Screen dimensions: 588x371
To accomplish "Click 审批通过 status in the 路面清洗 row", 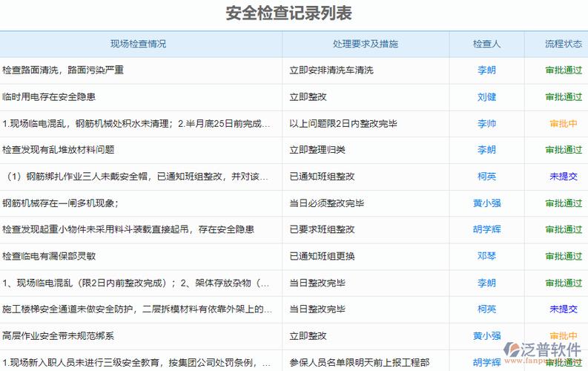I will pos(564,70).
